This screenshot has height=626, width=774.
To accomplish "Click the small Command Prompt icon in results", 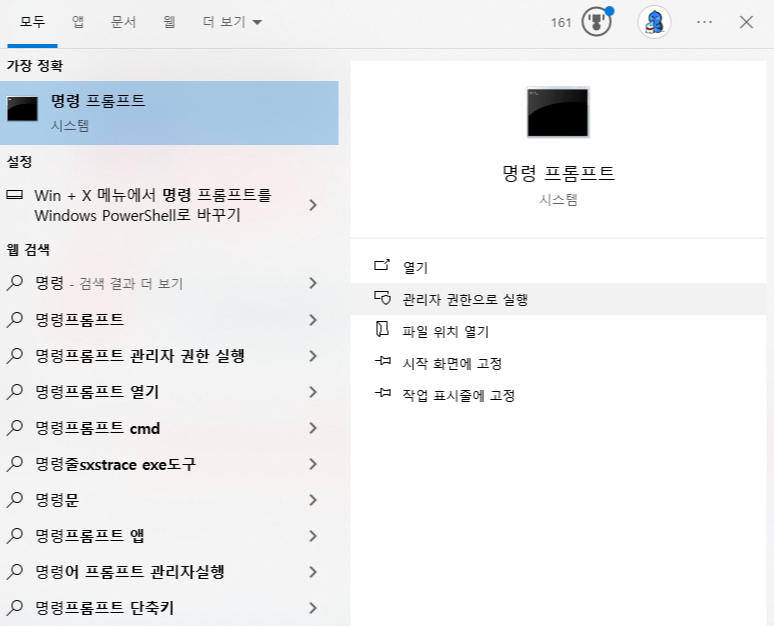I will [x=22, y=109].
